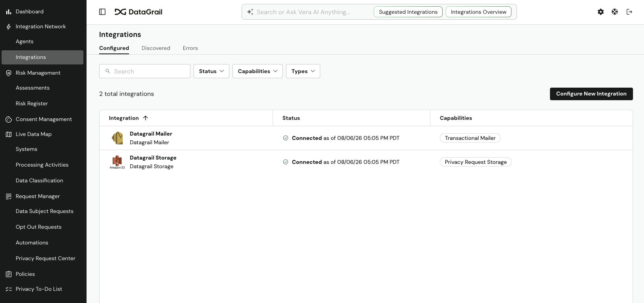Switch to the Configured tab

pos(114,48)
